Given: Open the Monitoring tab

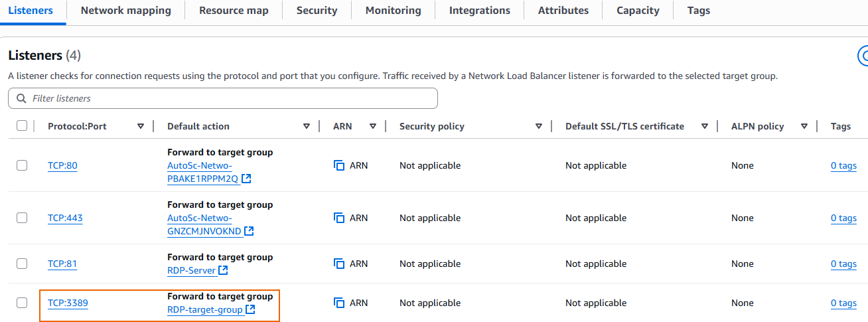Looking at the screenshot, I should click(x=393, y=11).
